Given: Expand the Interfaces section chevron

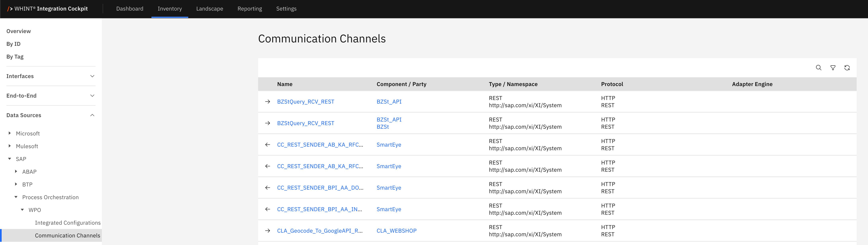Looking at the screenshot, I should (x=92, y=76).
